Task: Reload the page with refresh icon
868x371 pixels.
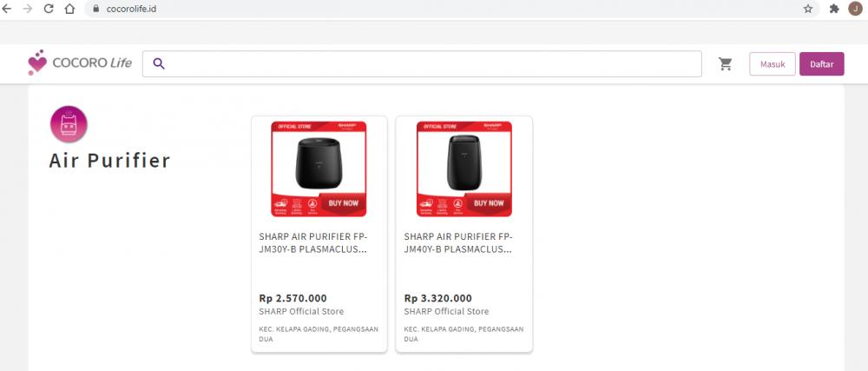Action: click(48, 9)
